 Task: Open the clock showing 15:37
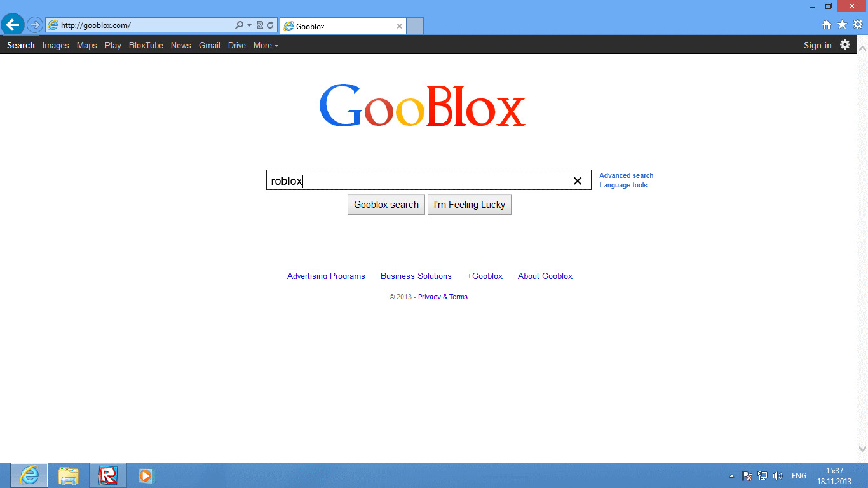tap(834, 476)
